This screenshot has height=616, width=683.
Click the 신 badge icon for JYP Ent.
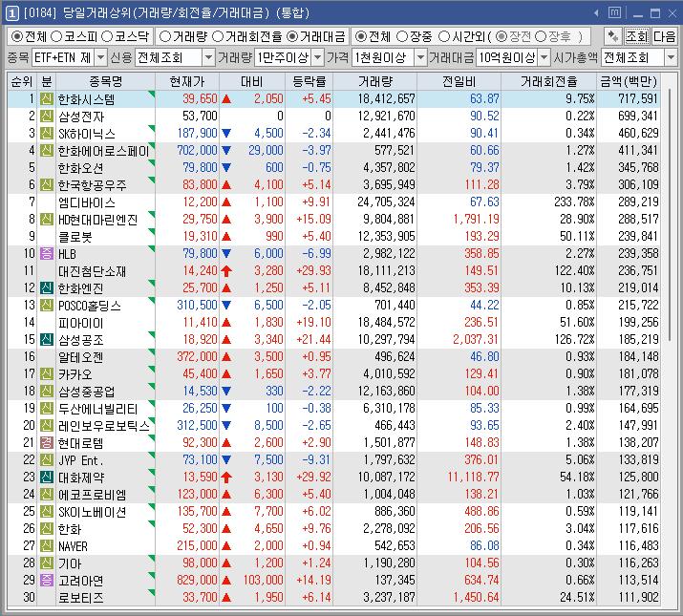coord(47,459)
